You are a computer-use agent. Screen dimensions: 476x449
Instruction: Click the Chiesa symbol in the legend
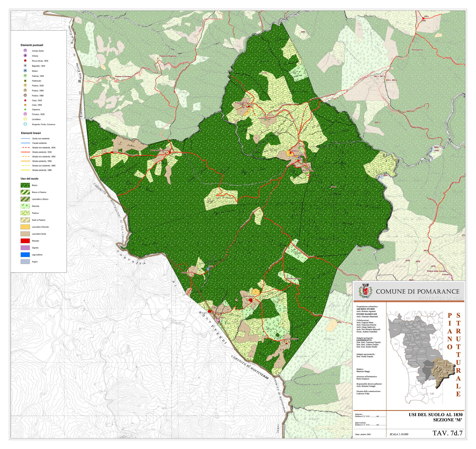[x=25, y=55]
